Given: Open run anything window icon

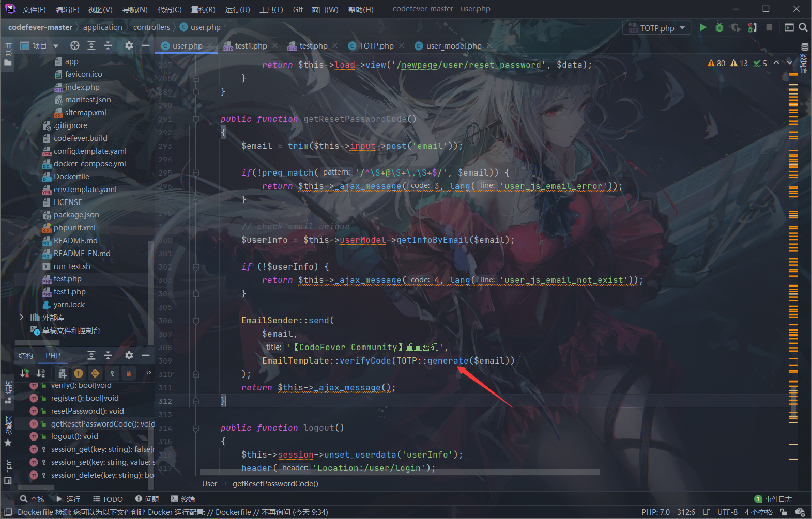Looking at the screenshot, I should (789, 27).
